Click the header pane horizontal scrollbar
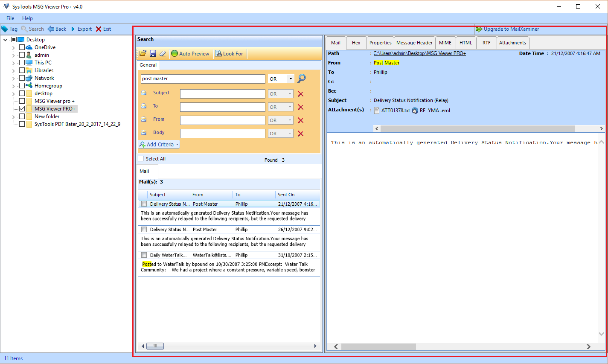The height and width of the screenshot is (364, 608). coord(477,128)
